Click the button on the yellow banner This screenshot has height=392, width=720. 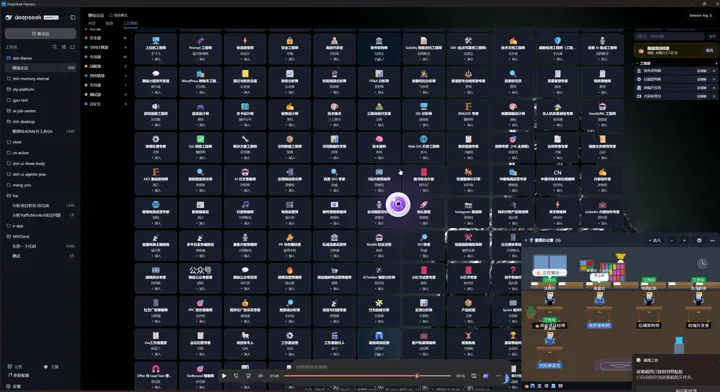pyautogui.click(x=709, y=50)
